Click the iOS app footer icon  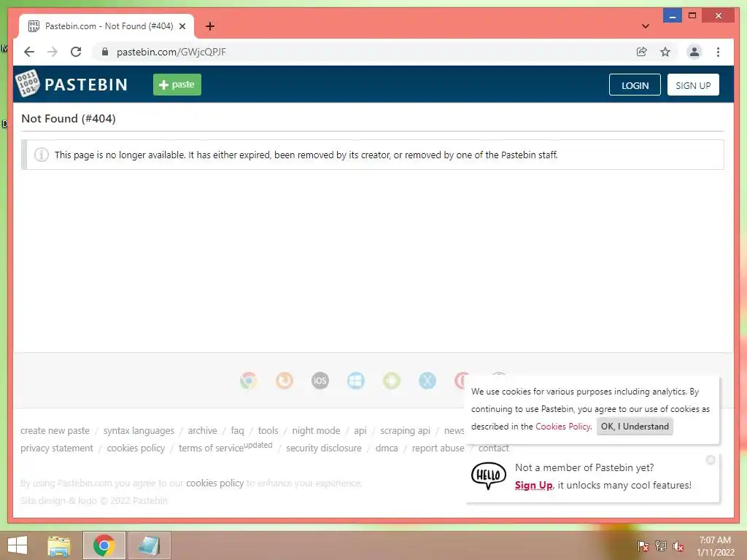click(x=320, y=381)
